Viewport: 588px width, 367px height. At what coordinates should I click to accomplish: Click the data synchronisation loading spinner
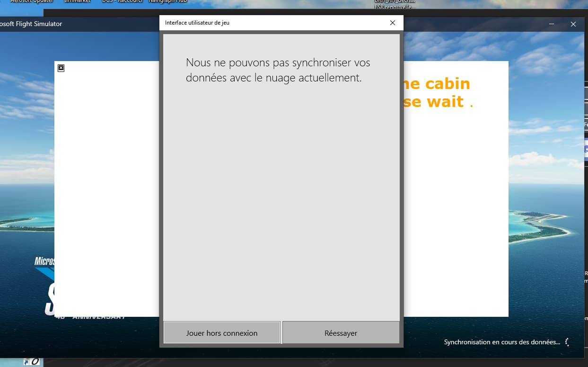[x=568, y=342]
